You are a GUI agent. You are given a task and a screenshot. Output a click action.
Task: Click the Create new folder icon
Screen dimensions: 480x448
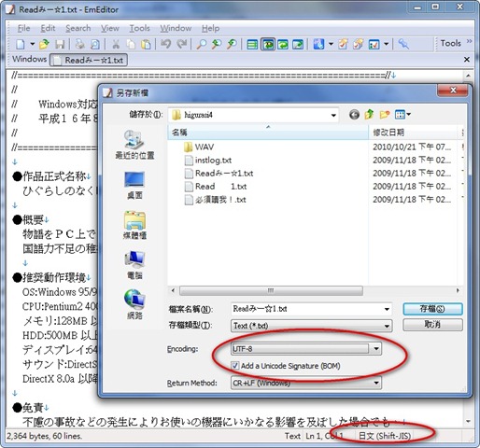pyautogui.click(x=385, y=115)
